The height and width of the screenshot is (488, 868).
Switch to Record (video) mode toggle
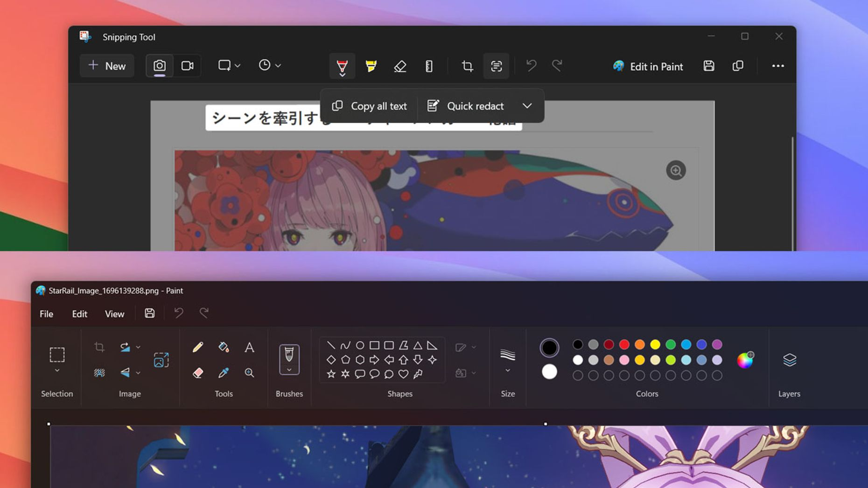coord(187,66)
